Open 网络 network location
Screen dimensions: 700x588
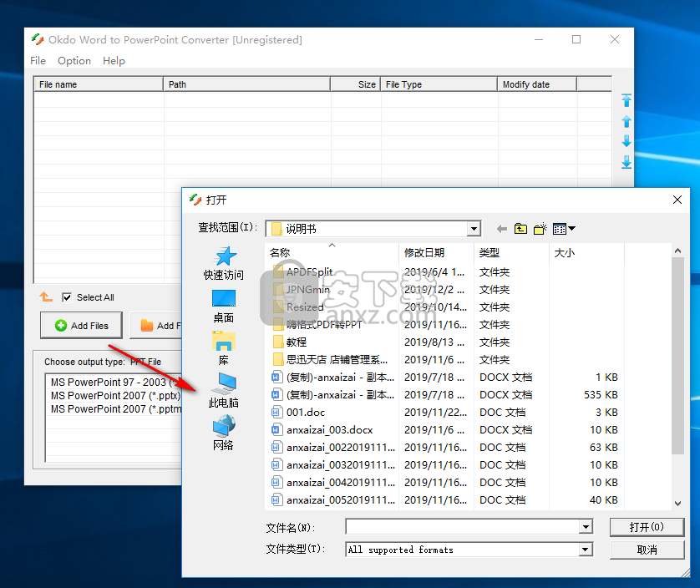224,433
